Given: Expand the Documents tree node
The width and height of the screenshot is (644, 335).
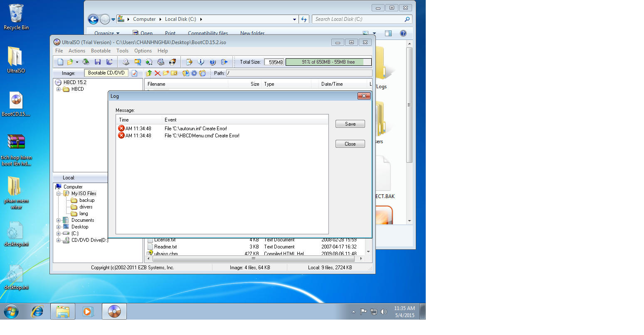Looking at the screenshot, I should 59,220.
